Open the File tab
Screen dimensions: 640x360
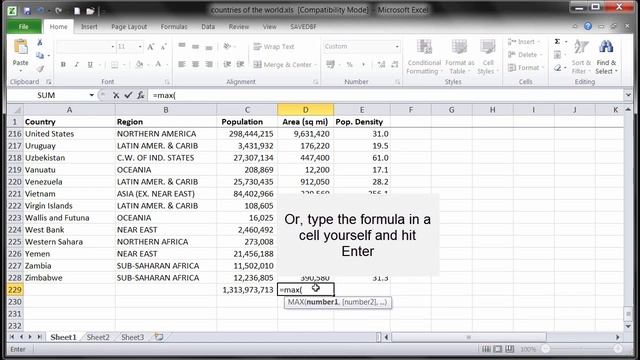point(24,27)
